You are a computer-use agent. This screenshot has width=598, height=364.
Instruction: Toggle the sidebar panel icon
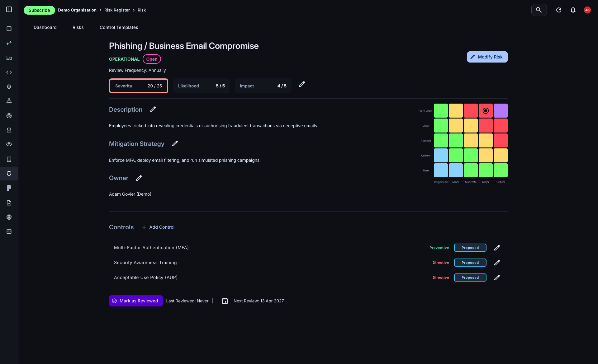pos(9,10)
